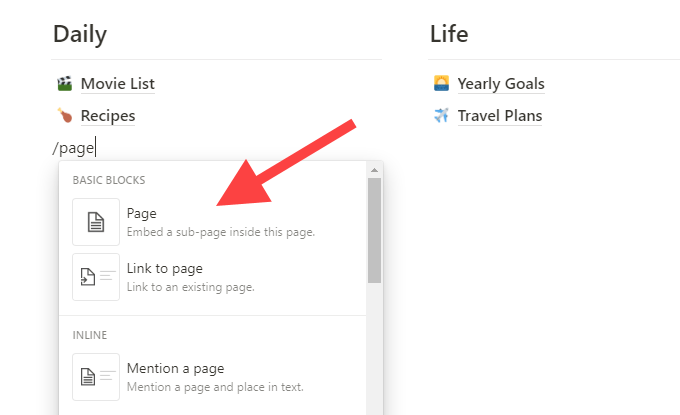The height and width of the screenshot is (415, 680).
Task: Open the Yearly Goals page
Action: (500, 84)
